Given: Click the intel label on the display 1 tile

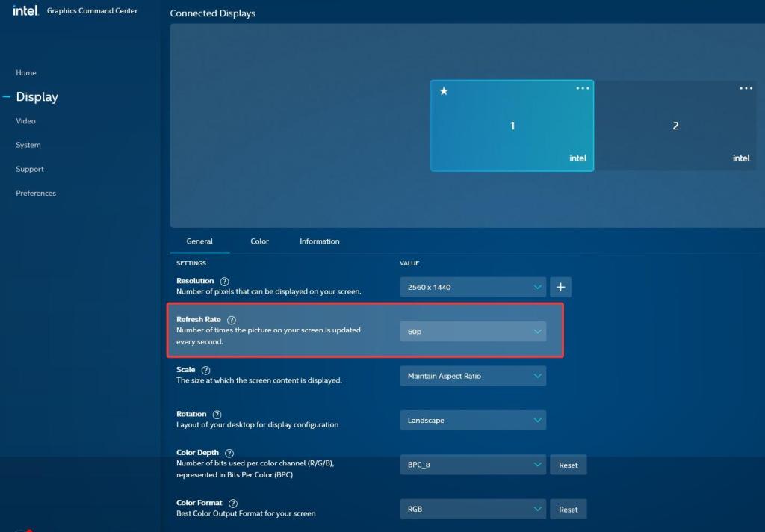Looking at the screenshot, I should [578, 158].
